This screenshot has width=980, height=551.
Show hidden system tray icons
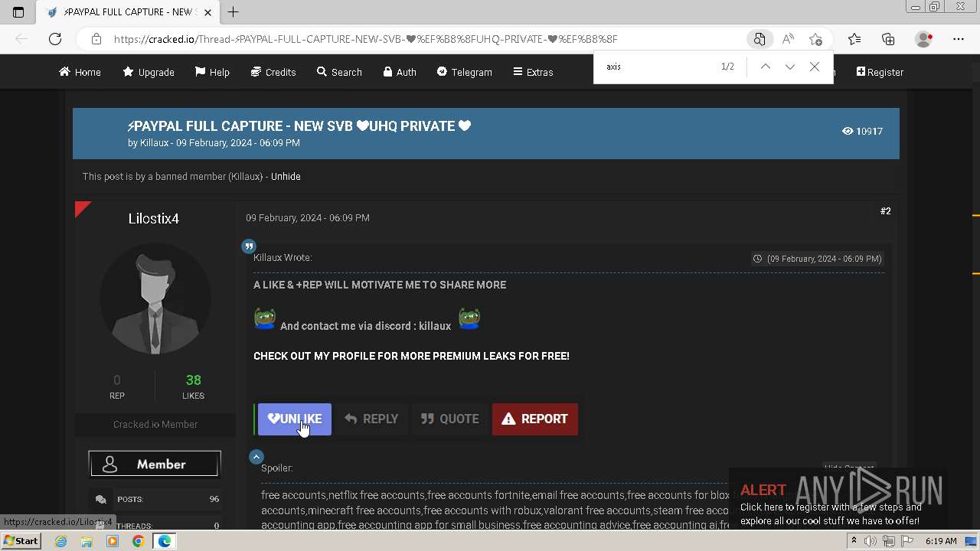[x=854, y=541]
